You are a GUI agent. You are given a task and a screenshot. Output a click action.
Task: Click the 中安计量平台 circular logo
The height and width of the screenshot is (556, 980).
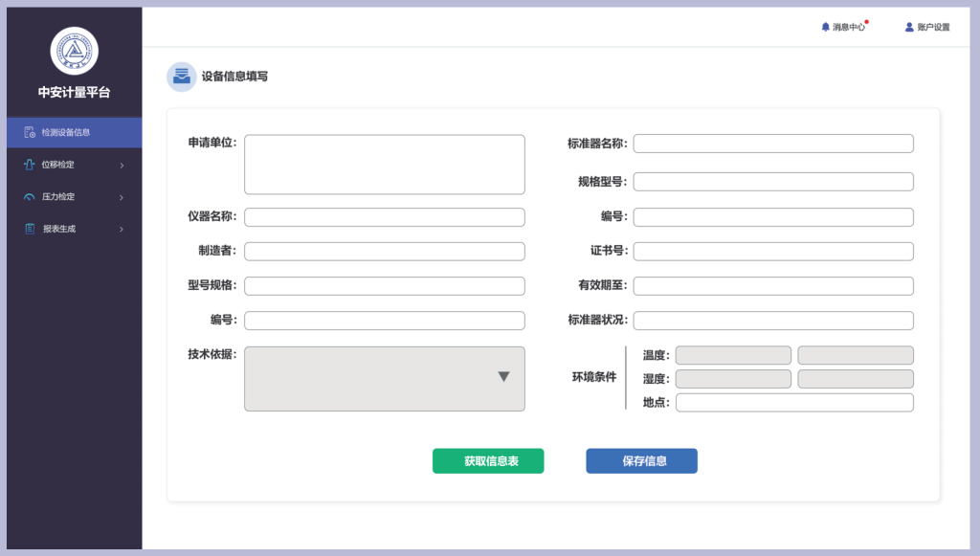coord(75,51)
